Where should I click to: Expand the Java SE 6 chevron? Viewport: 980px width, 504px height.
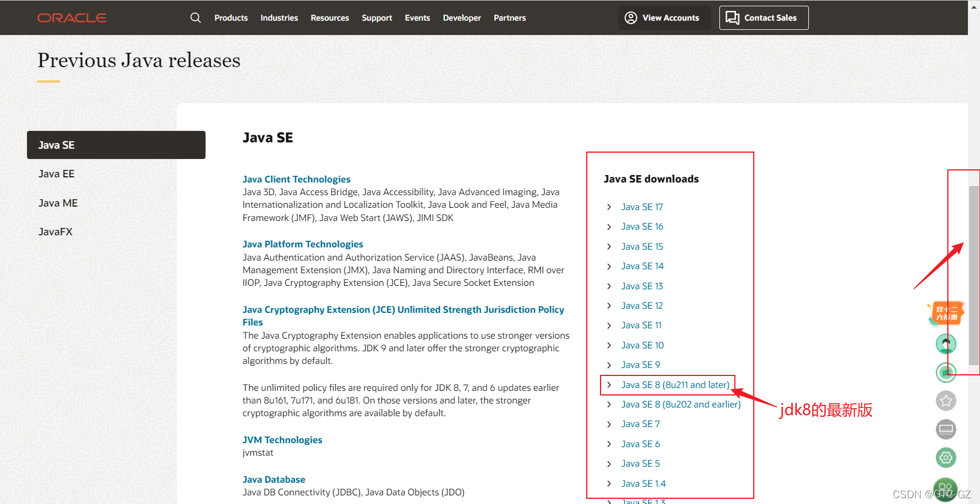point(609,444)
